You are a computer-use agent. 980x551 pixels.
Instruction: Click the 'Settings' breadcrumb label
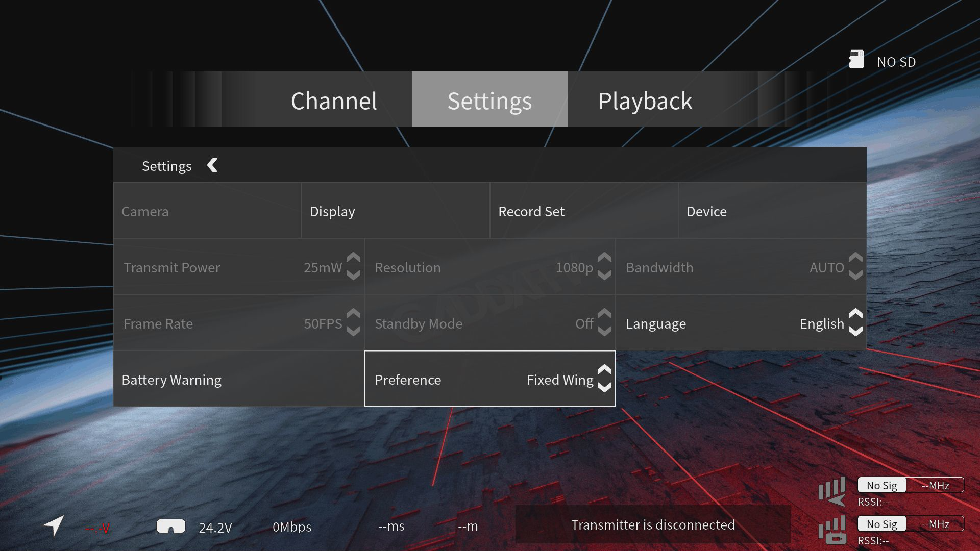coord(166,166)
